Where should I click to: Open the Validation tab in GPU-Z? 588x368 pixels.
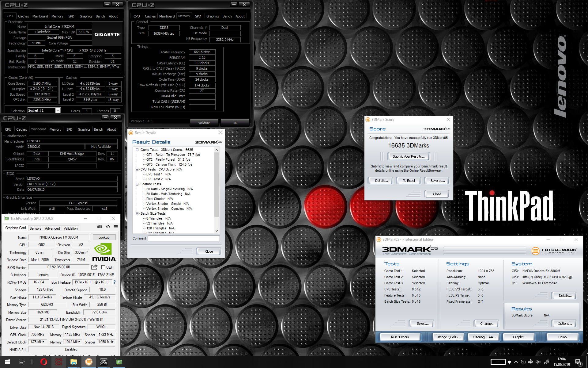pos(70,228)
